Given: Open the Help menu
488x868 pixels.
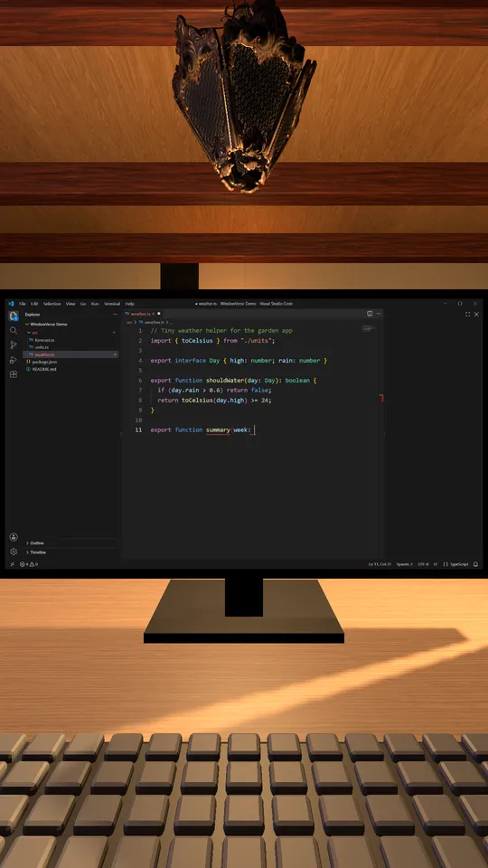Looking at the screenshot, I should [x=129, y=304].
